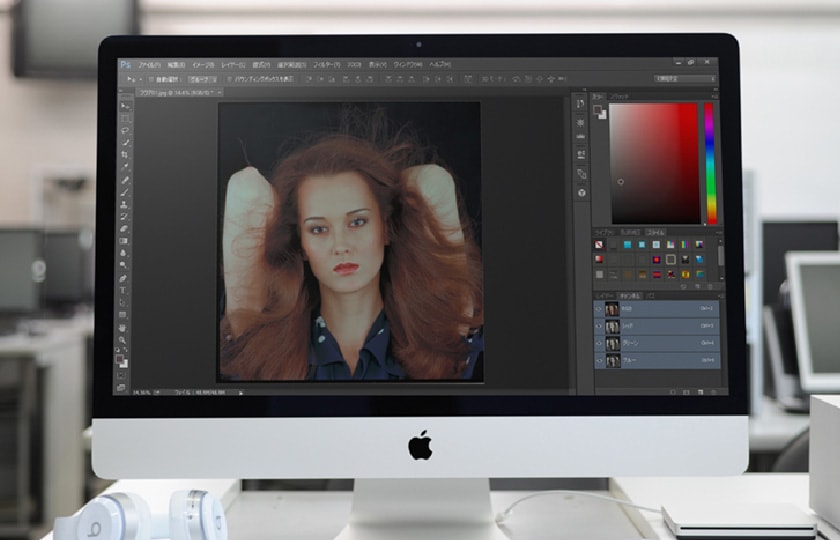Enable the 自動選択 (Auto-Select) checkbox
Viewport: 840px width, 540px height.
152,79
